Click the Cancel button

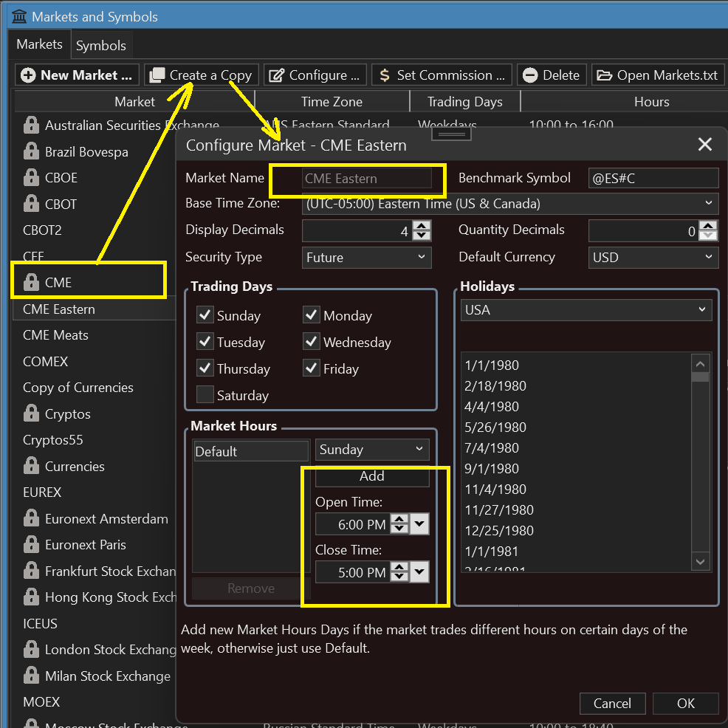pyautogui.click(x=612, y=704)
